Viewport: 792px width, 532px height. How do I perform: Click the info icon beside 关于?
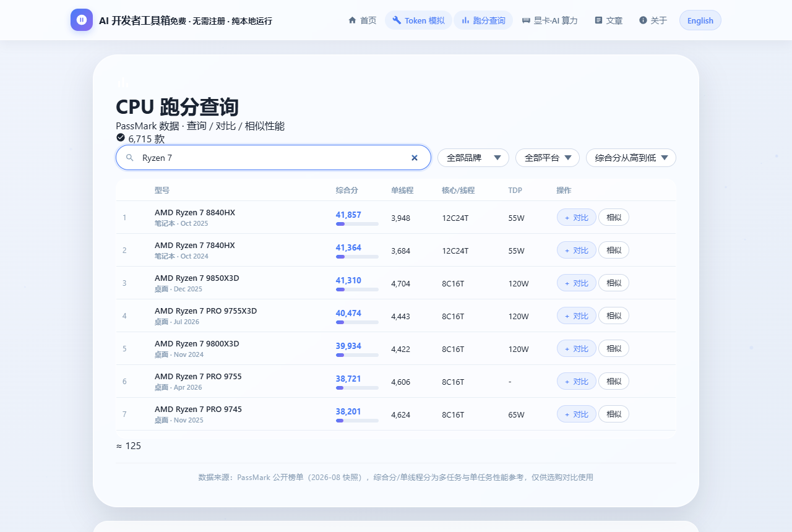click(x=643, y=20)
